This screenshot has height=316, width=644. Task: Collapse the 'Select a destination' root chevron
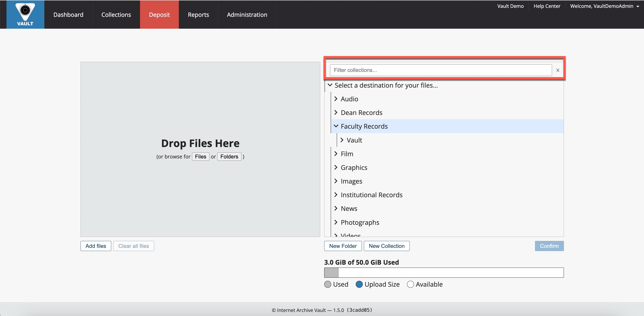click(x=330, y=85)
